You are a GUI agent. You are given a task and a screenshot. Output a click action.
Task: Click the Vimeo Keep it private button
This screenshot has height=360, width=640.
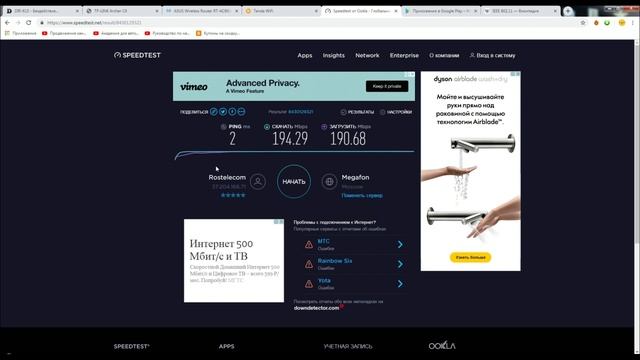(387, 86)
